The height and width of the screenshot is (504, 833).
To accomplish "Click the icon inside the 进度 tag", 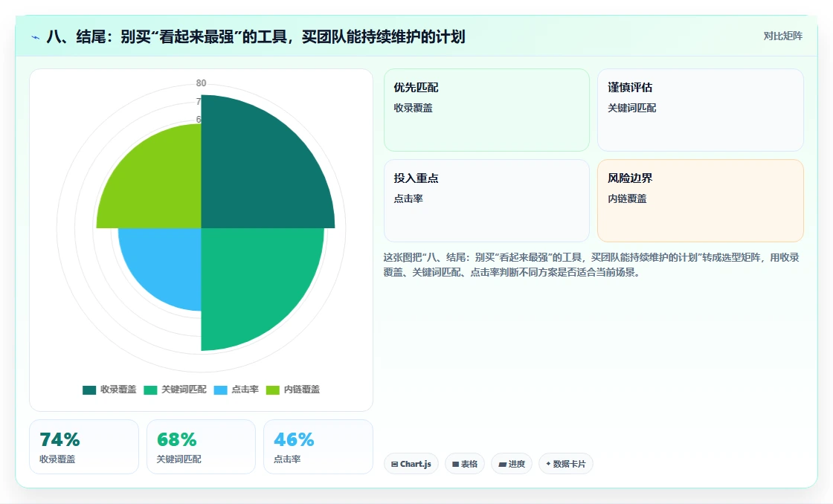I will [x=502, y=464].
